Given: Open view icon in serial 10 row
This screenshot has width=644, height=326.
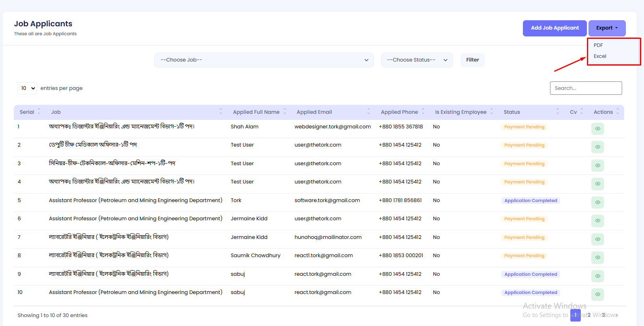Looking at the screenshot, I should coord(597,294).
